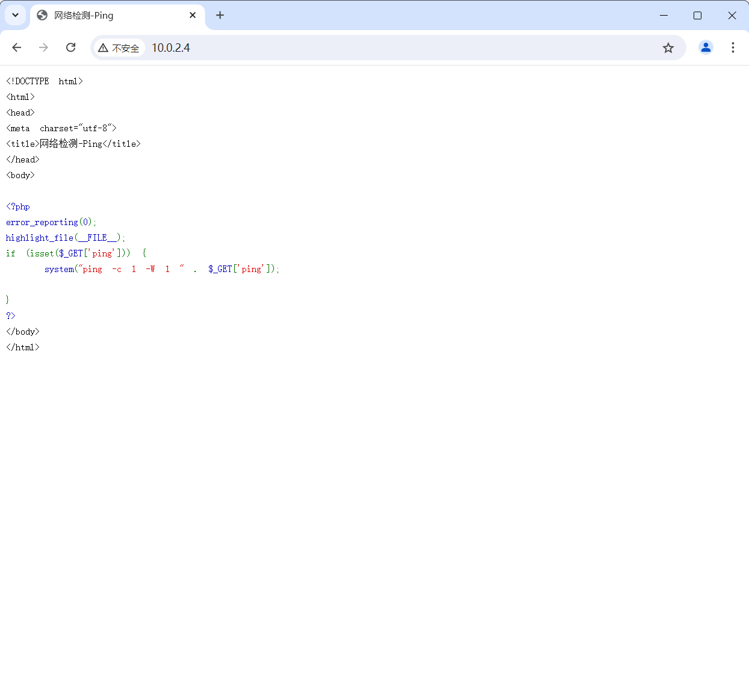749x700 pixels.
Task: Bookmark this page with the star icon
Action: pos(668,48)
